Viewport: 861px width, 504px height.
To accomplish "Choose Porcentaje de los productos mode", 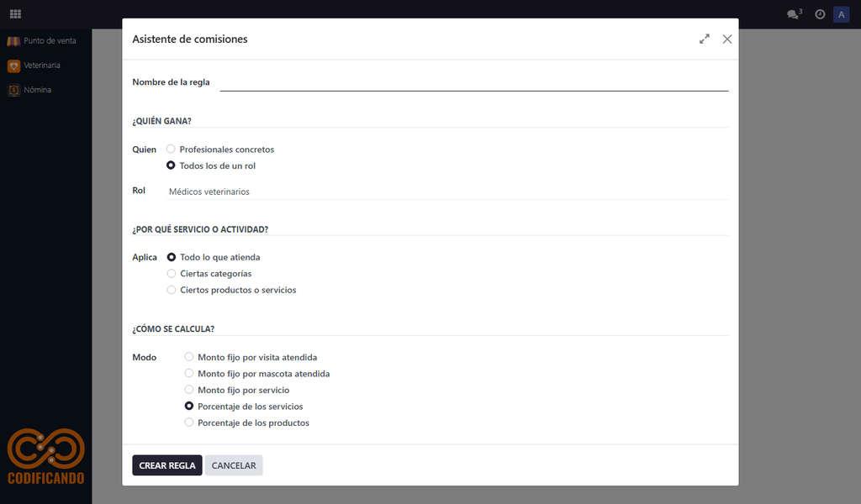I will (189, 423).
